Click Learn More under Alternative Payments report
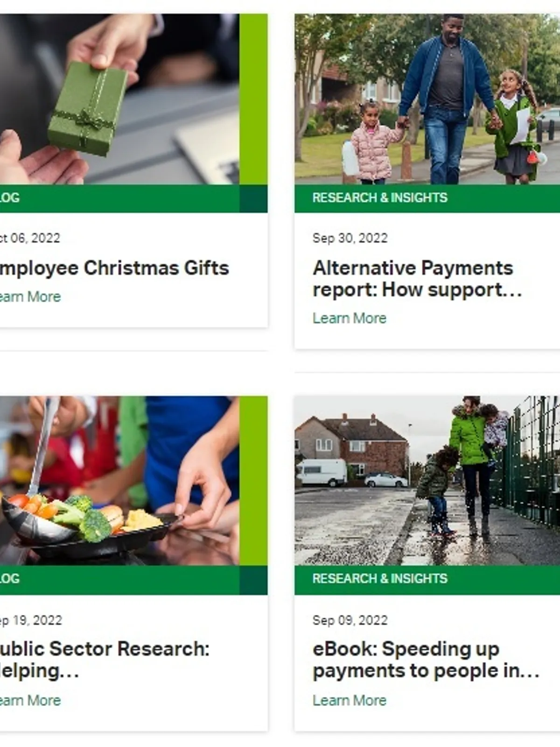Image resolution: width=560 pixels, height=747 pixels. point(350,318)
